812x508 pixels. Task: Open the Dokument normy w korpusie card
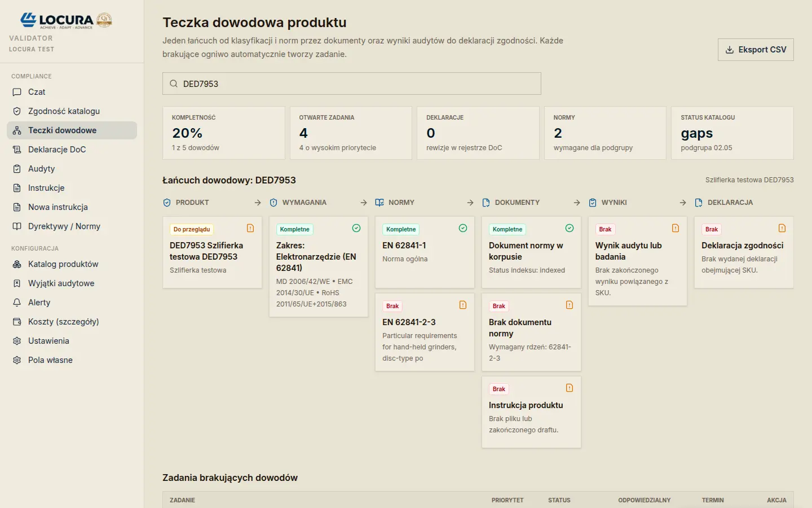tap(531, 252)
